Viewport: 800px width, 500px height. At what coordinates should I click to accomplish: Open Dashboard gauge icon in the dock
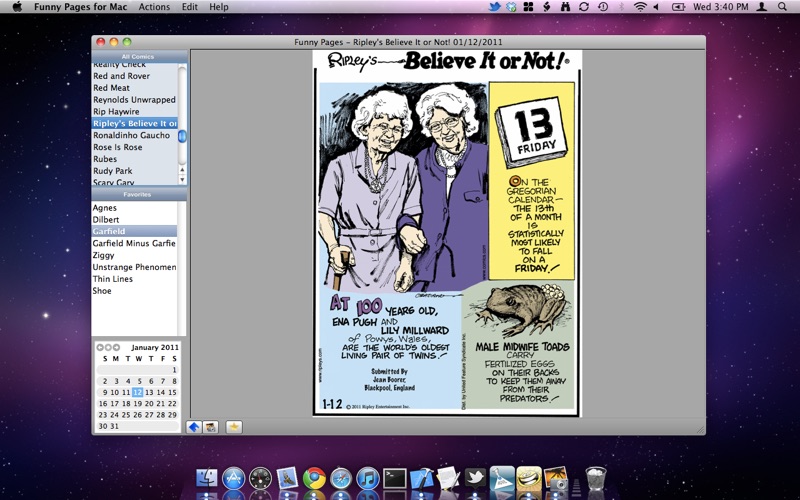260,479
